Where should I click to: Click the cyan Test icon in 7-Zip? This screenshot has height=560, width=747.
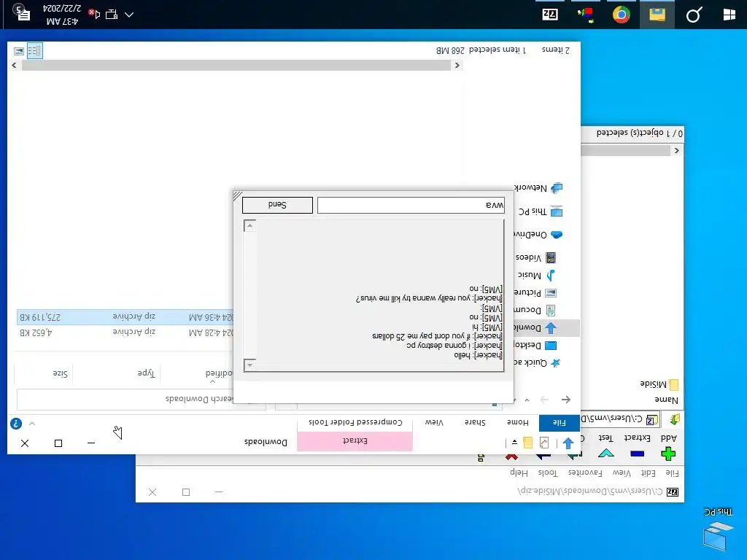[605, 454]
